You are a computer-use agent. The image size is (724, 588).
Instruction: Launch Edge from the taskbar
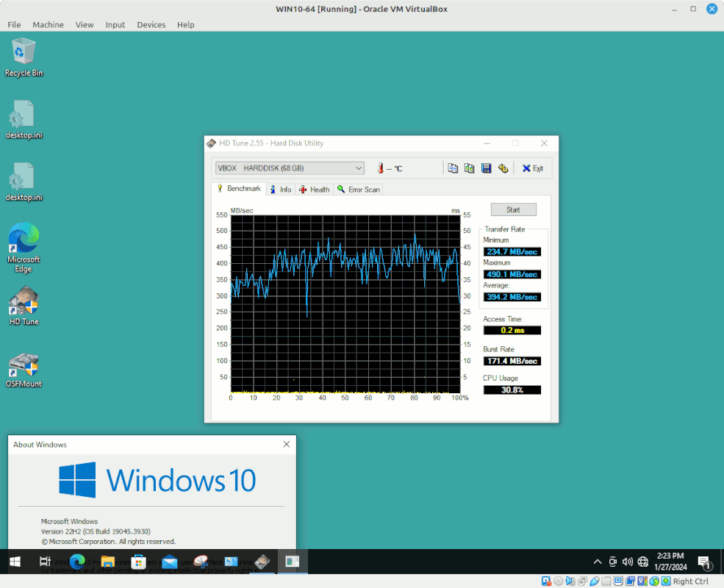click(x=77, y=562)
